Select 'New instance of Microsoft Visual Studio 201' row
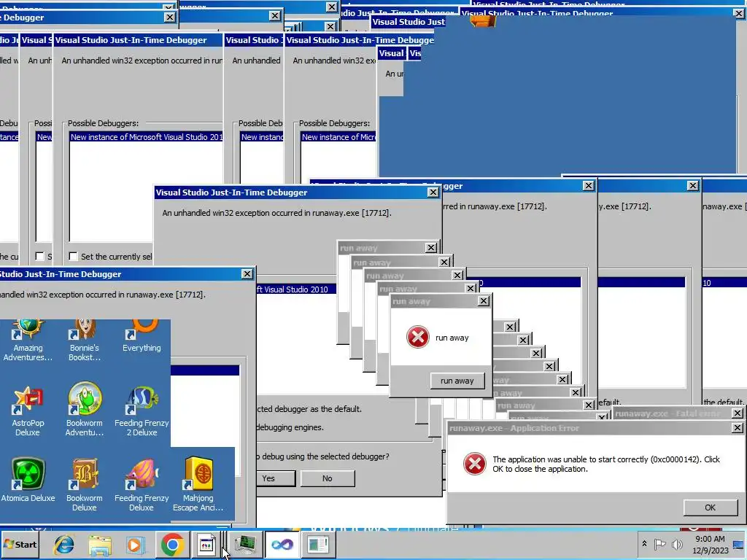Image resolution: width=747 pixels, height=560 pixels. pyautogui.click(x=146, y=136)
